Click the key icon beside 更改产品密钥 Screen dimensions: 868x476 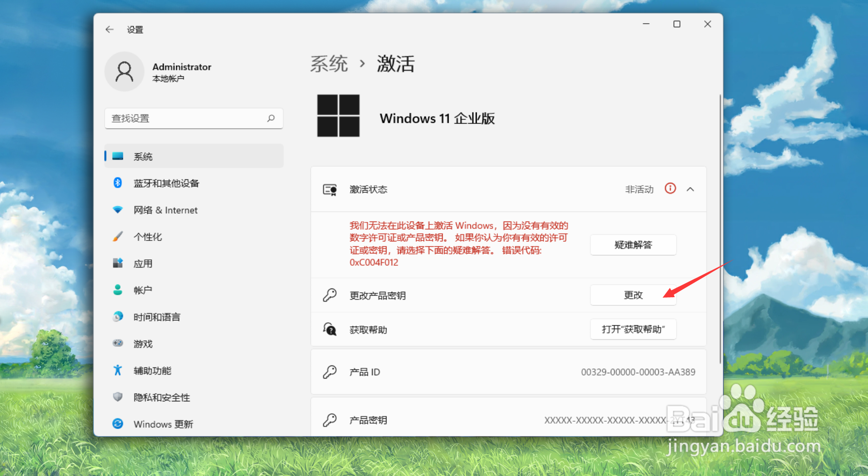[330, 295]
